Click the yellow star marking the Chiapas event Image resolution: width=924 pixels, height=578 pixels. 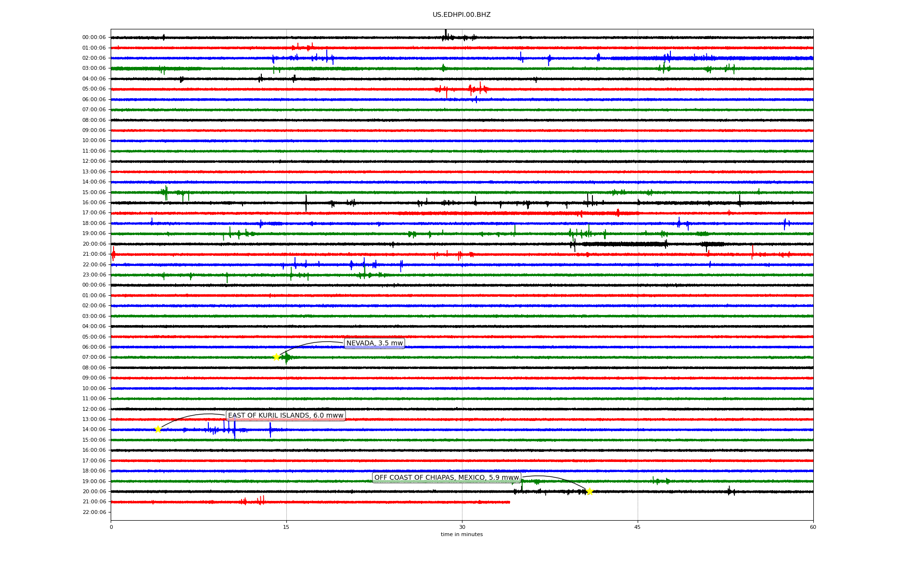(590, 491)
